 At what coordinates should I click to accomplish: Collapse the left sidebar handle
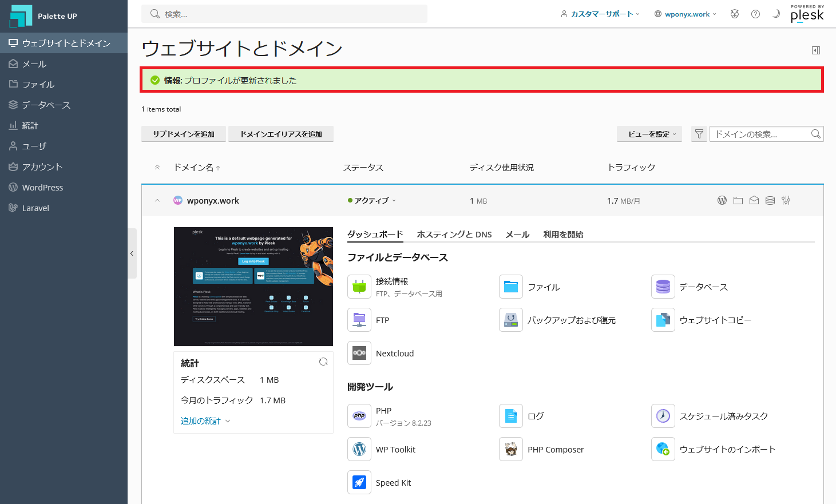[x=132, y=253]
